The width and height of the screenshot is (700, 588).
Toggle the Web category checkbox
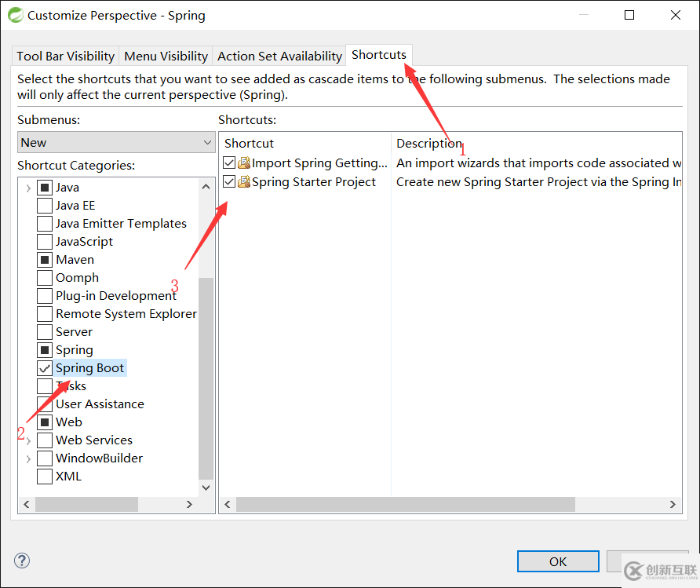[x=45, y=422]
